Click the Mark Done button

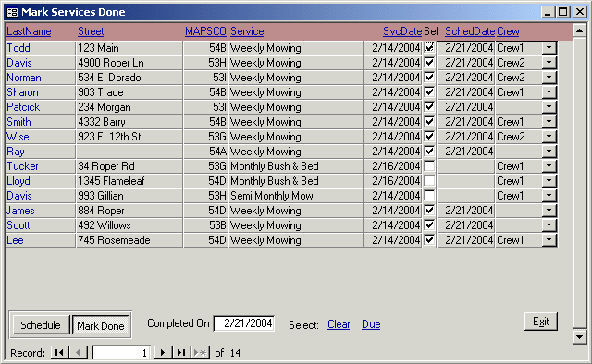[x=101, y=325]
